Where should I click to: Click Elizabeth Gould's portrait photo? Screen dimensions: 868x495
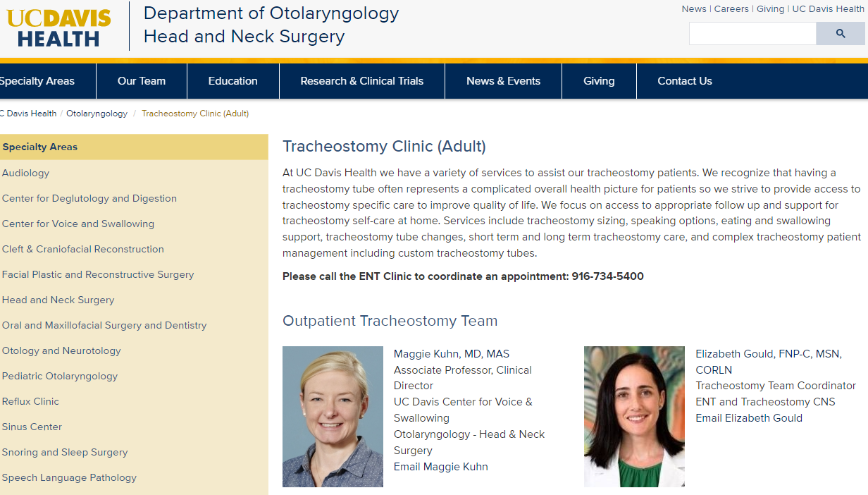tap(634, 417)
